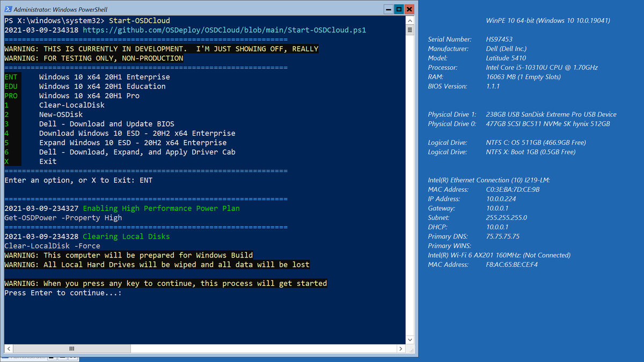This screenshot has height=362, width=644.
Task: Click Model value 'Latitude 5410'
Action: [506, 58]
